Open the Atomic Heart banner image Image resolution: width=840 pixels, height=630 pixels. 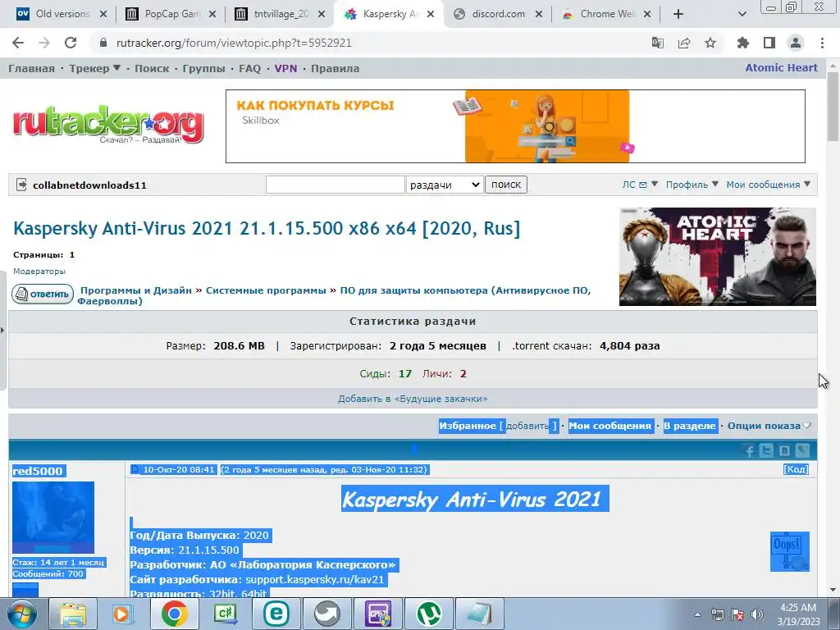point(717,257)
